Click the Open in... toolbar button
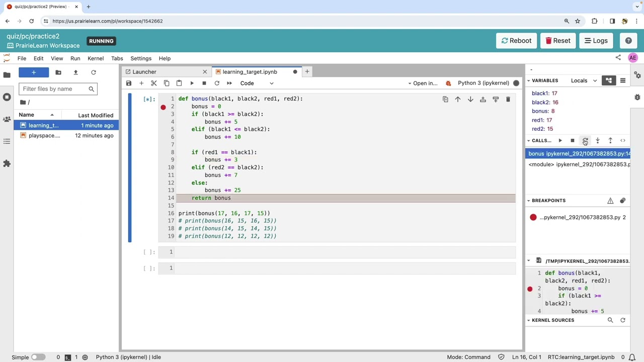 pos(423,83)
